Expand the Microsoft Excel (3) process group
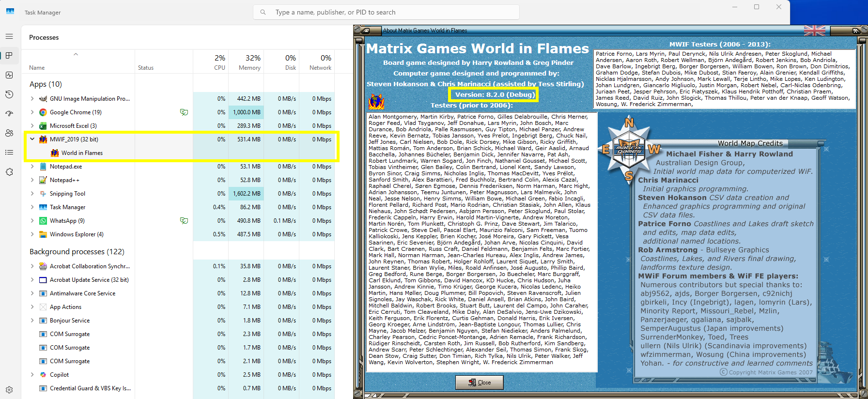The image size is (868, 399). [32, 126]
